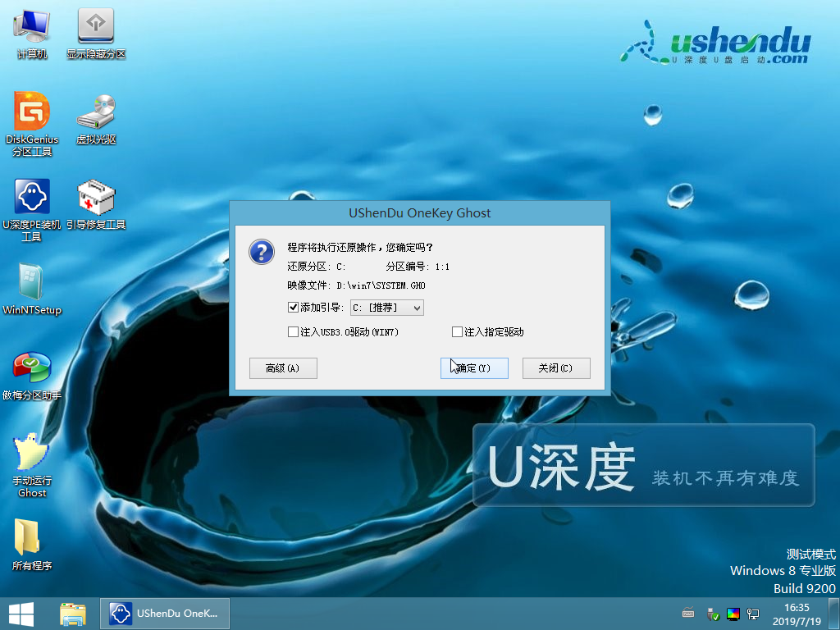
Task: Open the Windows Start button
Action: (x=21, y=614)
